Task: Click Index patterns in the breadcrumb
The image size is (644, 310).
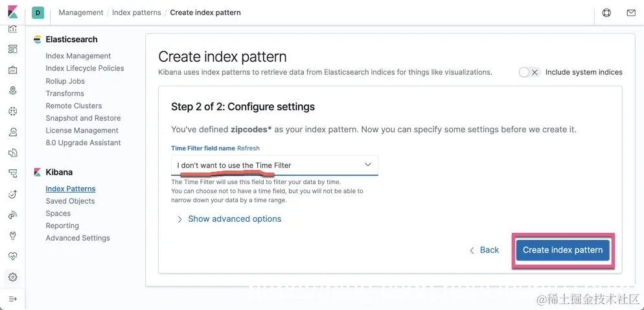Action: 137,12
